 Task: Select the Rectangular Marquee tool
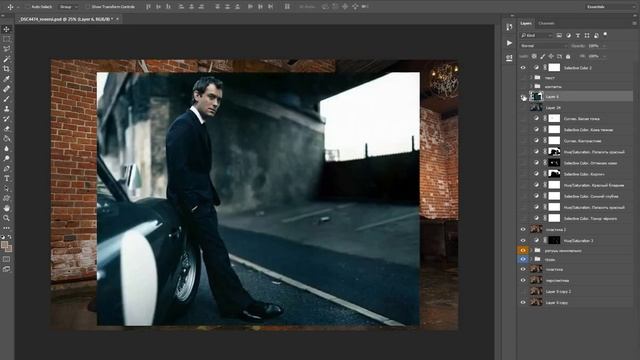click(x=7, y=39)
